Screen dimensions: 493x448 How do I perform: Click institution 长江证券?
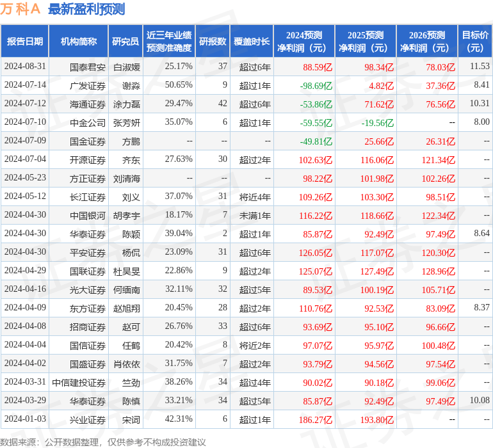pyautogui.click(x=88, y=197)
